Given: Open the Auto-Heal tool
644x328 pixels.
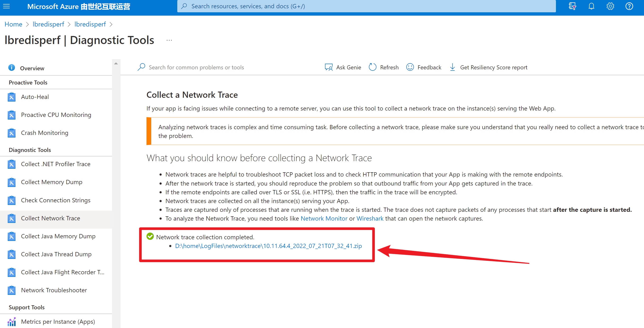Looking at the screenshot, I should pyautogui.click(x=35, y=97).
